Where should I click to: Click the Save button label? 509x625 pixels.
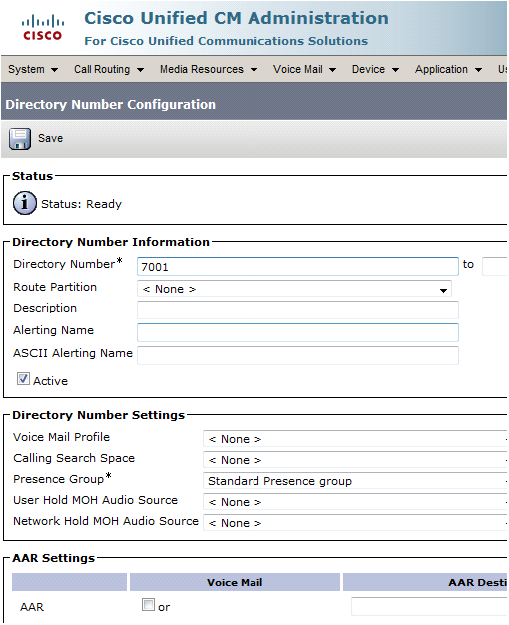[50, 138]
